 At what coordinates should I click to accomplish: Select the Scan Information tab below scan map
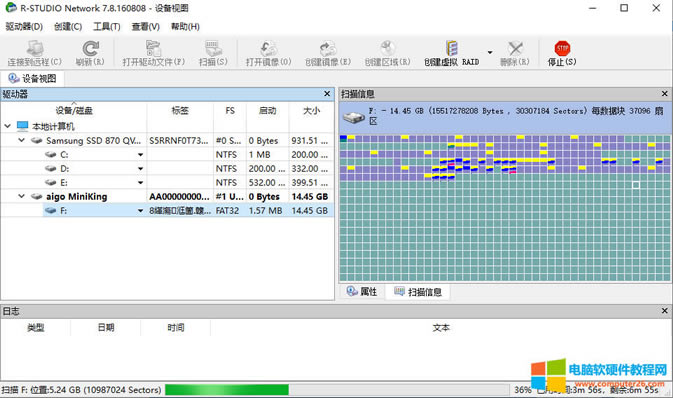coord(417,292)
